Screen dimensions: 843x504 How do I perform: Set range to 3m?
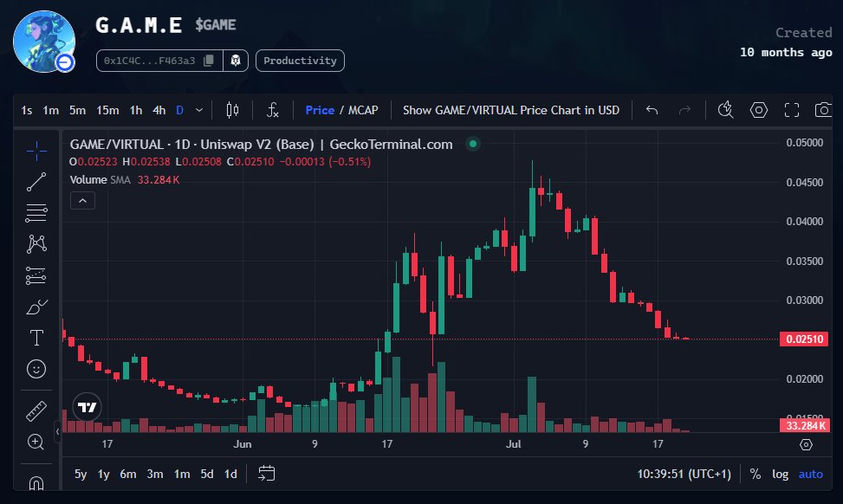(155, 474)
